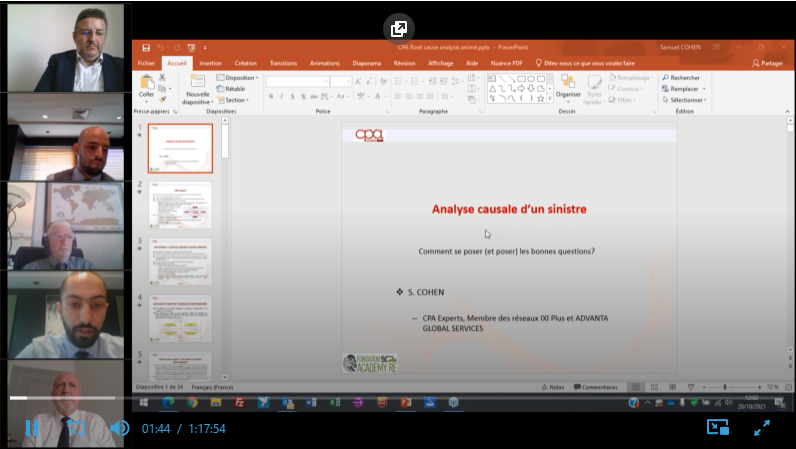Mute the video volume

tap(119, 428)
